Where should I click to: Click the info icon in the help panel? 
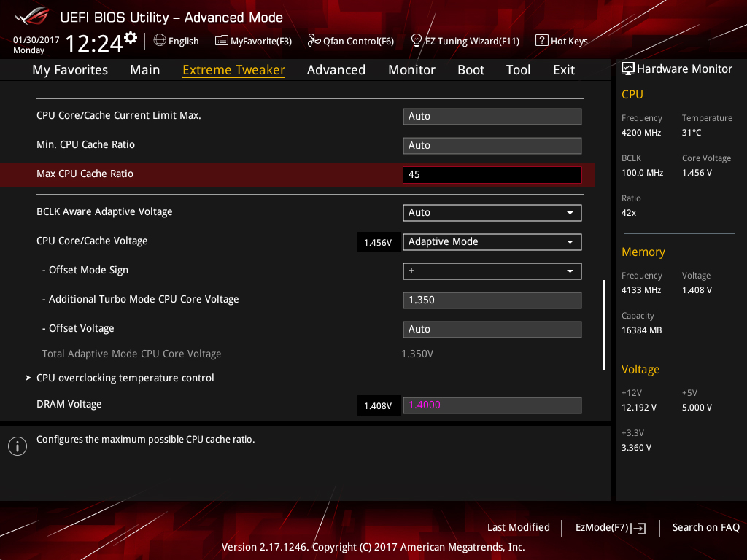(x=18, y=446)
